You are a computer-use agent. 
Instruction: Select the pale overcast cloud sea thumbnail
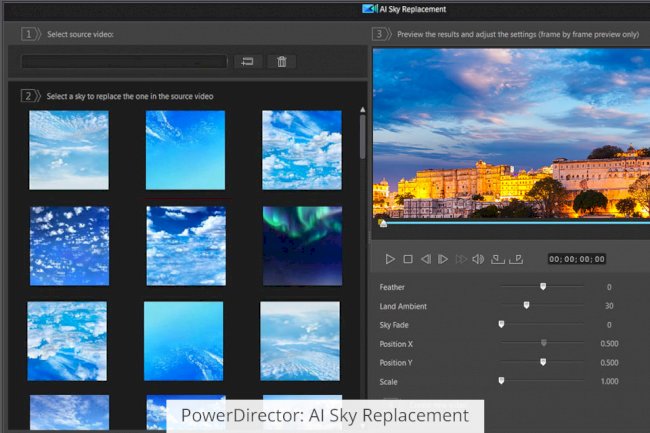pos(300,341)
